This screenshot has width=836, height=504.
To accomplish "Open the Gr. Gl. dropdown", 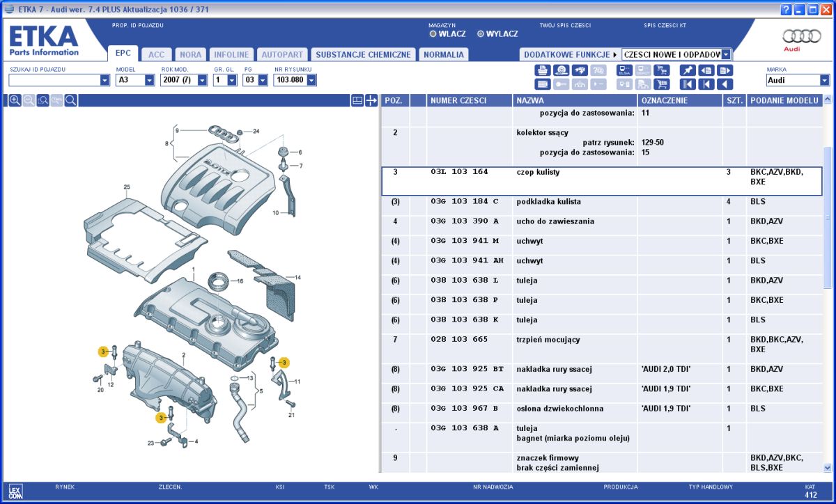I will pyautogui.click(x=232, y=80).
